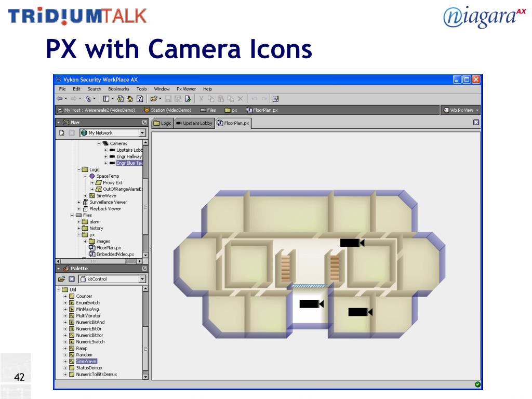
Task: Go Home via the house icon
Action: tap(130, 99)
